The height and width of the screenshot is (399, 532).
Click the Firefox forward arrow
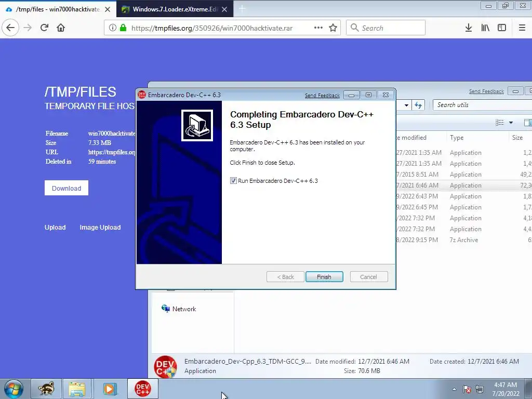[x=28, y=28]
